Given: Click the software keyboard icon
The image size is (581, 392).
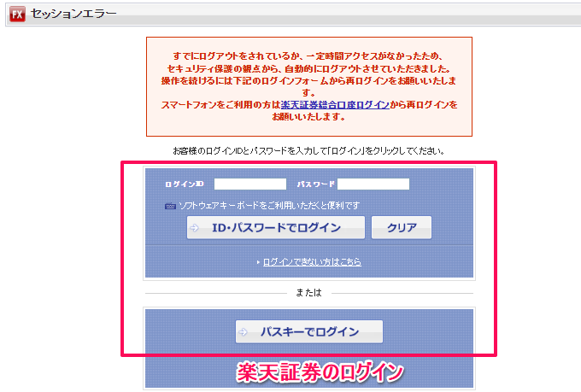Looking at the screenshot, I should tap(171, 206).
